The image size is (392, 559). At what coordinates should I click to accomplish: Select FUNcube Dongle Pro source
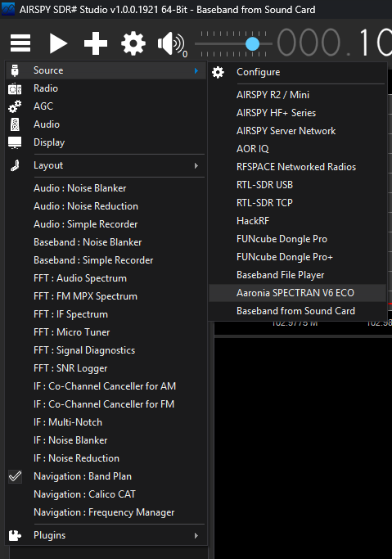298,239
